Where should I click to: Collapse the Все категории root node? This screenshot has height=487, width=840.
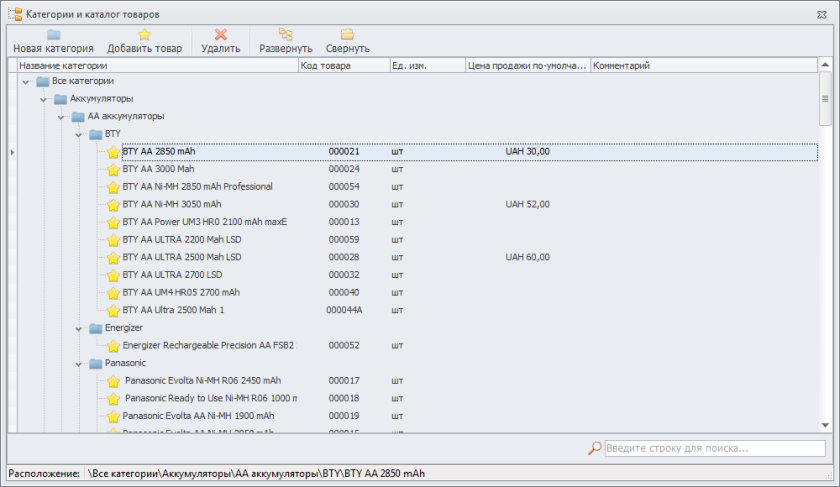[x=26, y=81]
